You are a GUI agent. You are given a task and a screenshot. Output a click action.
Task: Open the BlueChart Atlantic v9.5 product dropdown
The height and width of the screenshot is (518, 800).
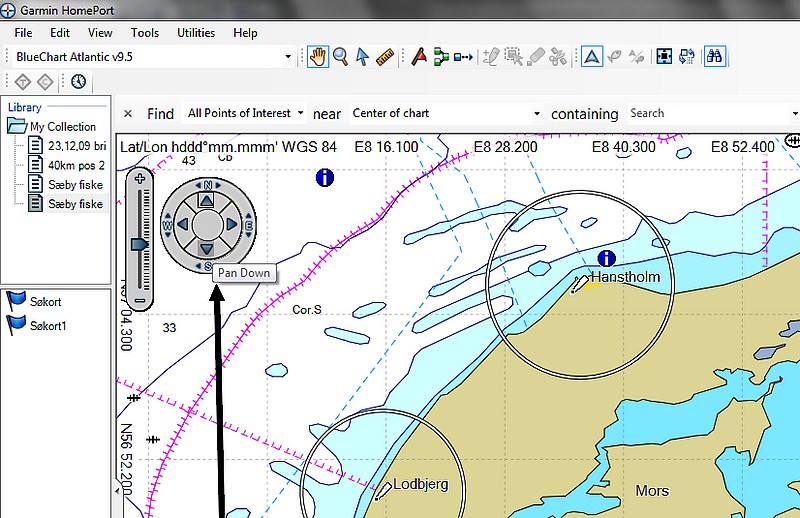pyautogui.click(x=288, y=57)
